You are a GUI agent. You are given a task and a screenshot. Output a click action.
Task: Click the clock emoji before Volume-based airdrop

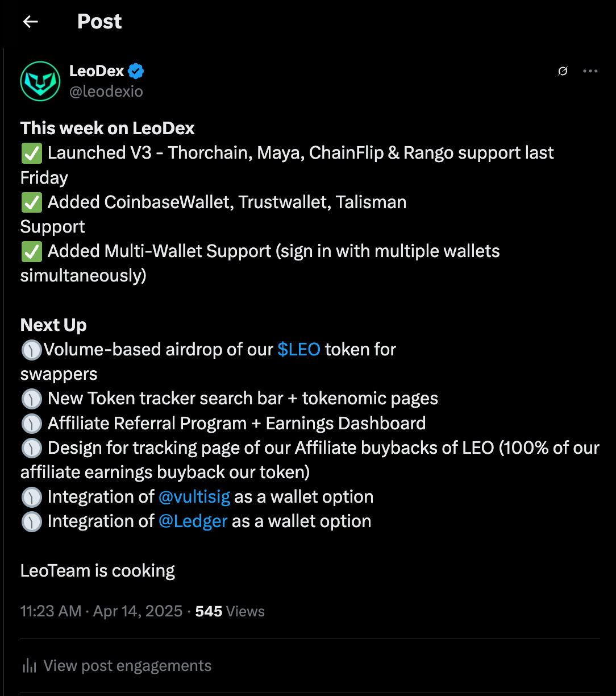pos(31,350)
